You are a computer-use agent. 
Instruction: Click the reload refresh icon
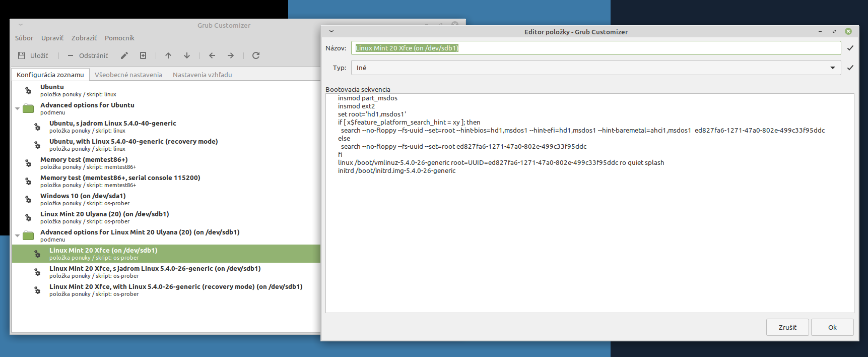(x=256, y=55)
